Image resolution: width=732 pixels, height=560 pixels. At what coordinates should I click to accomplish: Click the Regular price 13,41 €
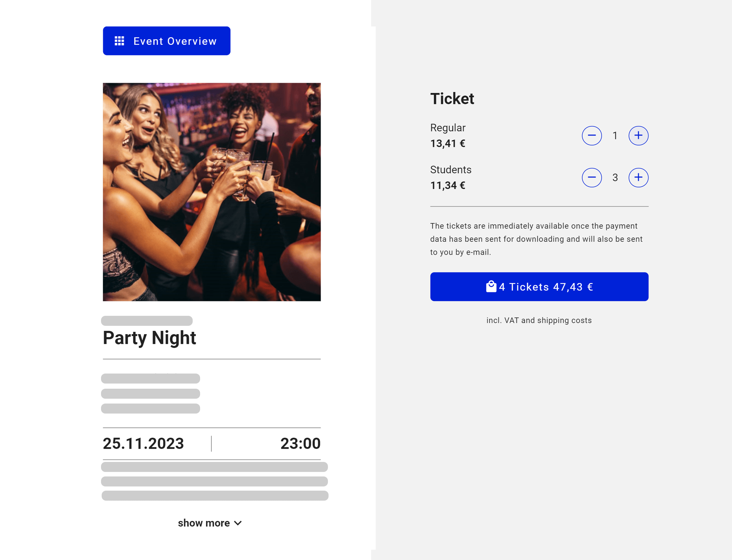[x=448, y=144]
